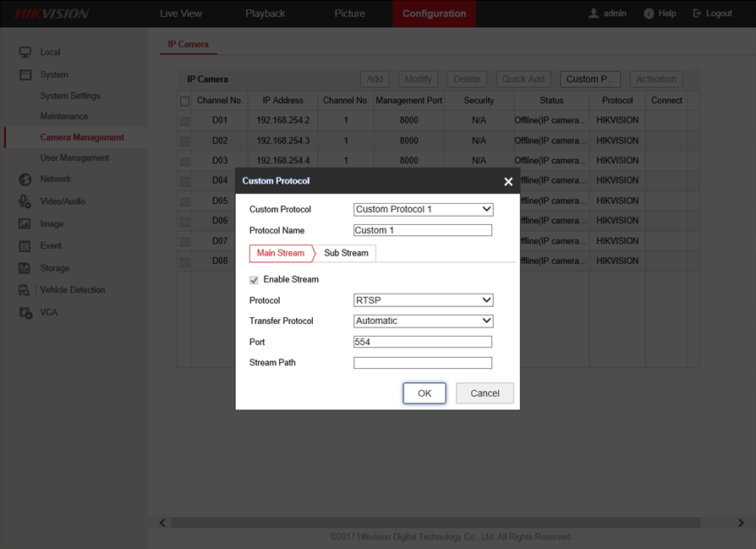Click the Image icon in sidebar
This screenshot has width=756, height=549.
(25, 224)
